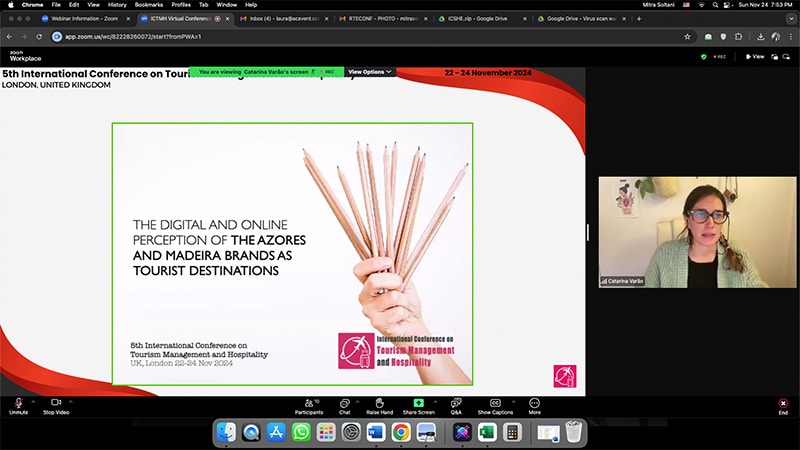Open the View layout button top right
Screen dimensions: 800x450
tap(755, 56)
